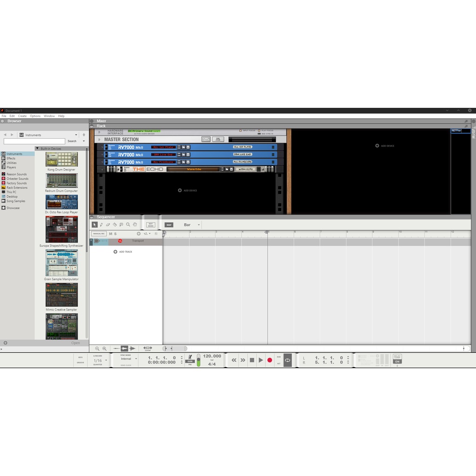Click the Razor tool in sequencer toolbar
This screenshot has width=476, height=476.
click(115, 225)
